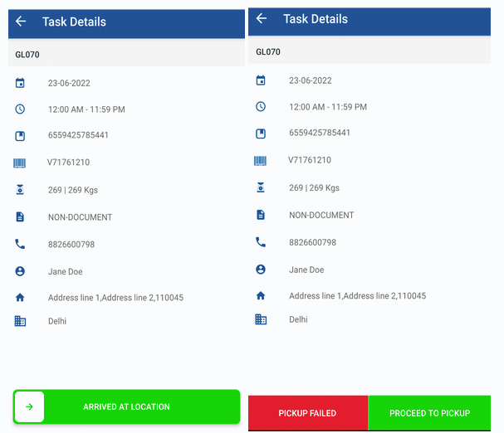Click calendar icon on the left screen
The height and width of the screenshot is (433, 504).
[x=20, y=83]
